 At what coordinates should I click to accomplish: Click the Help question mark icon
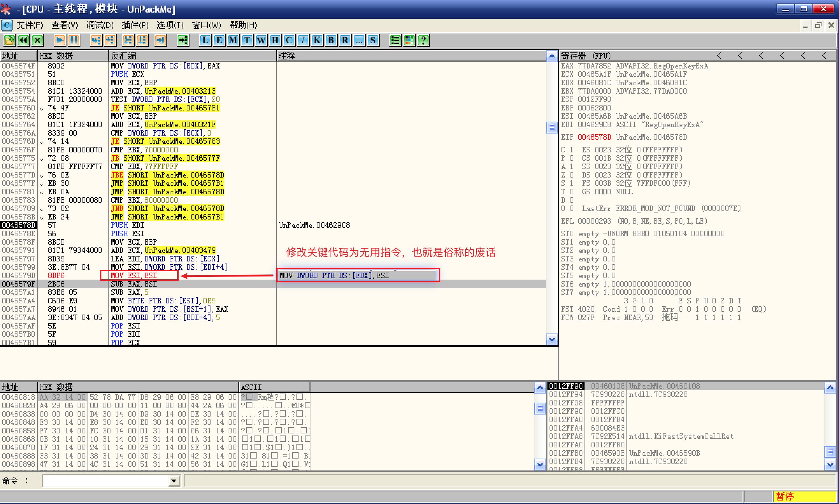pyautogui.click(x=423, y=40)
